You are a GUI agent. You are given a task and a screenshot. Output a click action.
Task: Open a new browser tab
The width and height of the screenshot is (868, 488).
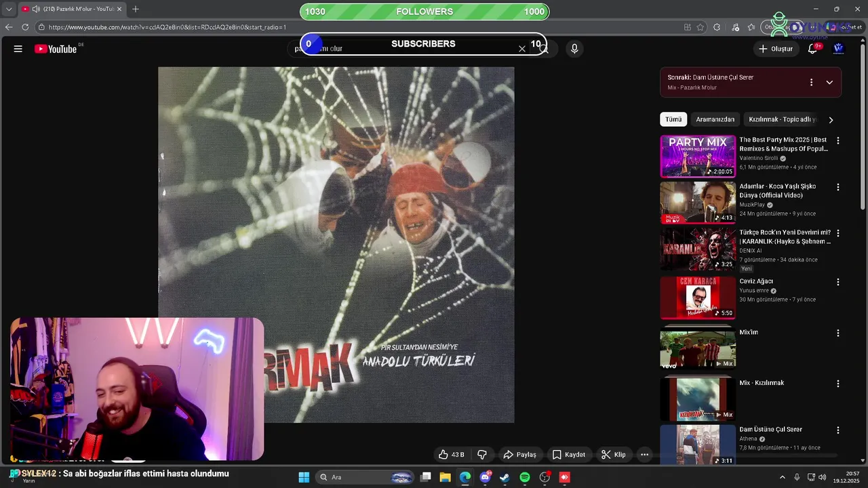pos(136,9)
